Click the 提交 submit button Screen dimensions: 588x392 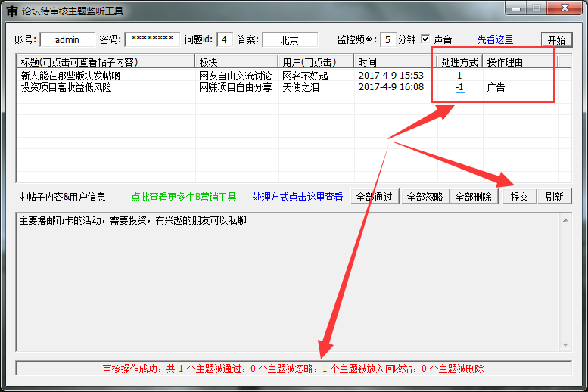point(519,197)
